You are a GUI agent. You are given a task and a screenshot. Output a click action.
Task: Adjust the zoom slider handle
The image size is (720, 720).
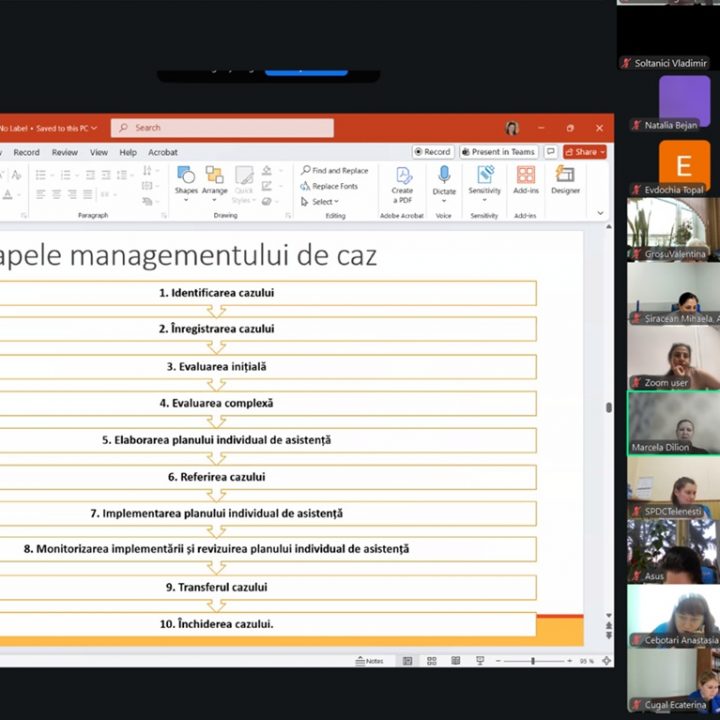(532, 661)
